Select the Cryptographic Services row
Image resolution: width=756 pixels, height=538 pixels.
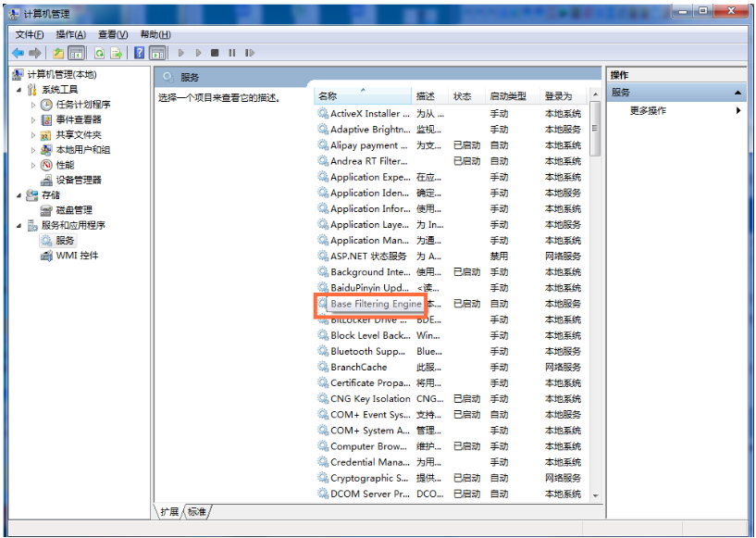(x=451, y=478)
